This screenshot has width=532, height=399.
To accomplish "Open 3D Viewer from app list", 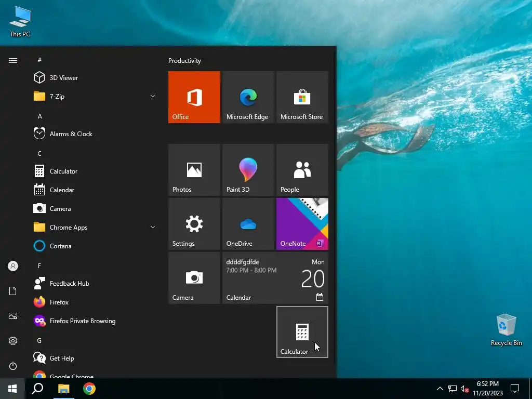I will point(95,78).
